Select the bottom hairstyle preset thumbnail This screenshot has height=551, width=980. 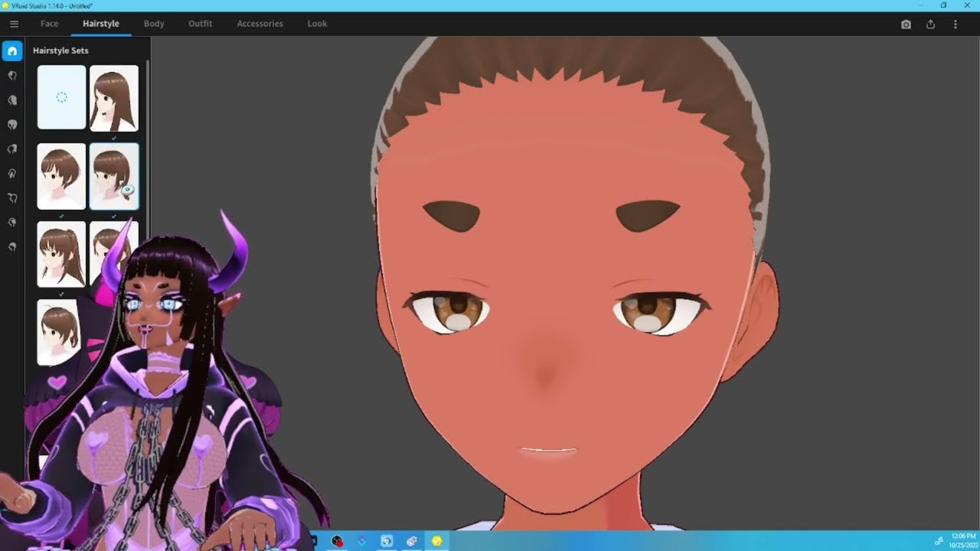click(x=58, y=332)
